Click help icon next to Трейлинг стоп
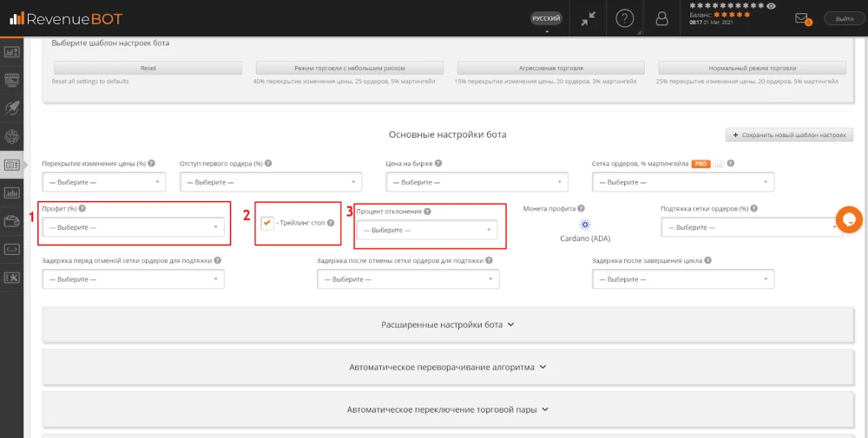The image size is (868, 438). click(x=331, y=223)
